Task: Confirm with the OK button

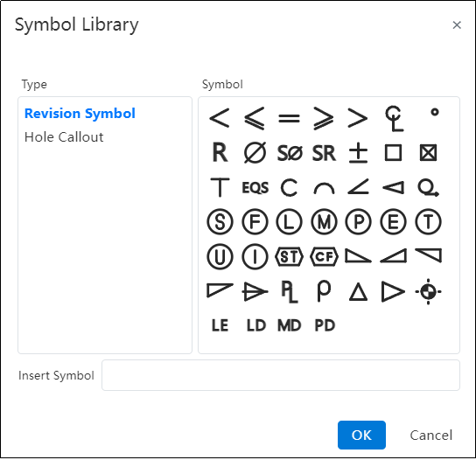Action: 361,436
